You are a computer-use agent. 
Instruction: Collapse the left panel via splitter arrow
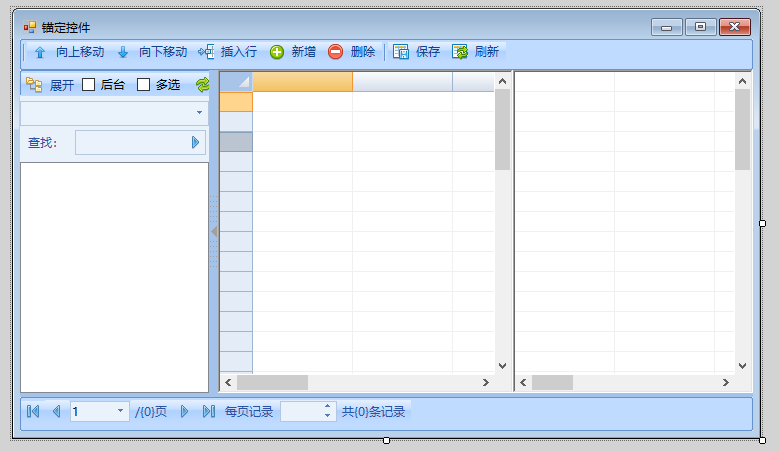point(214,231)
